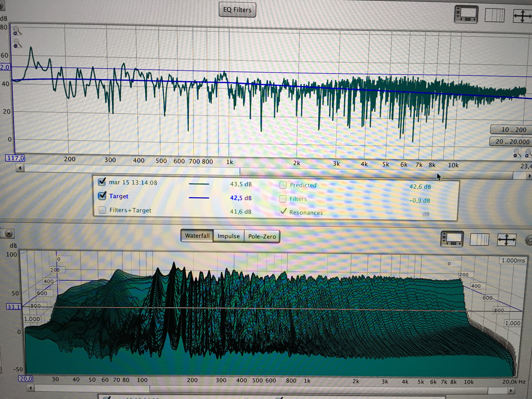Enable the Filters+Target trace checkbox

coord(103,210)
